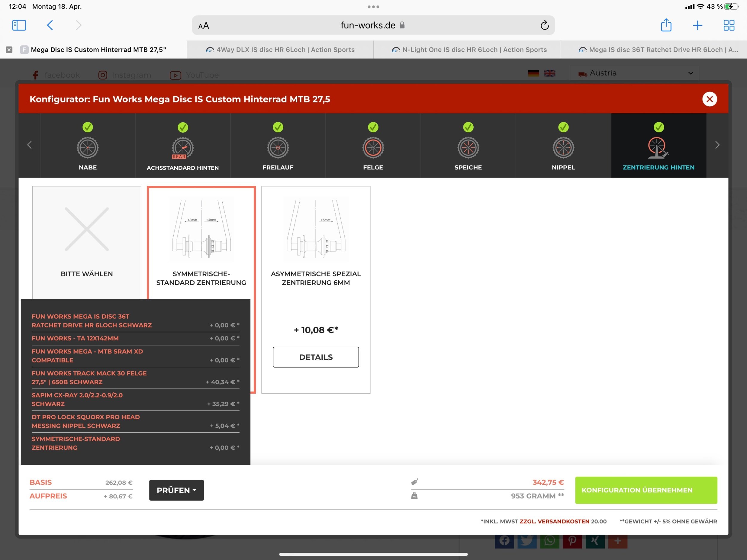Open the PRÜFEN dropdown

click(x=176, y=490)
